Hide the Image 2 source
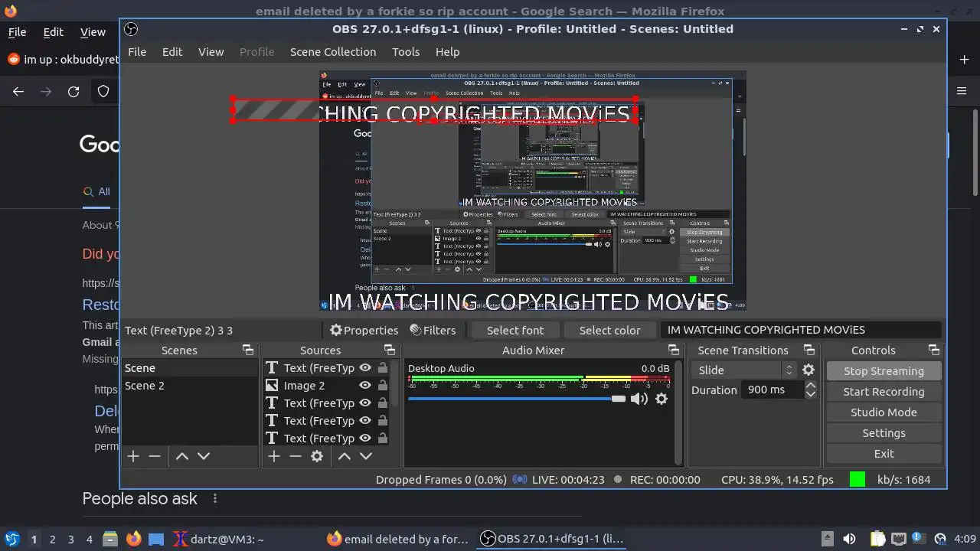This screenshot has height=551, width=980. pos(365,386)
